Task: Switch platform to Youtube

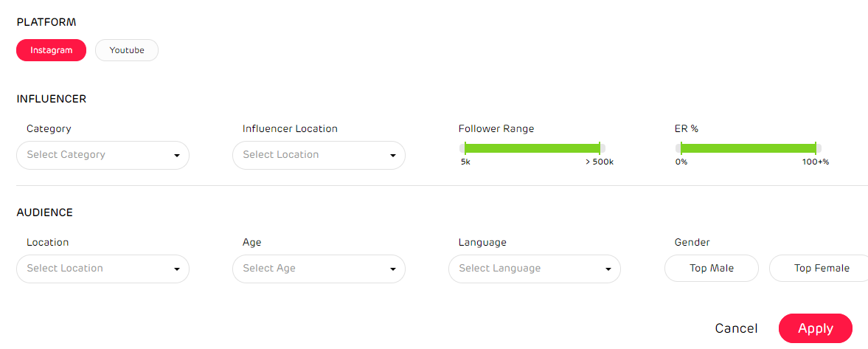Action: (x=127, y=50)
